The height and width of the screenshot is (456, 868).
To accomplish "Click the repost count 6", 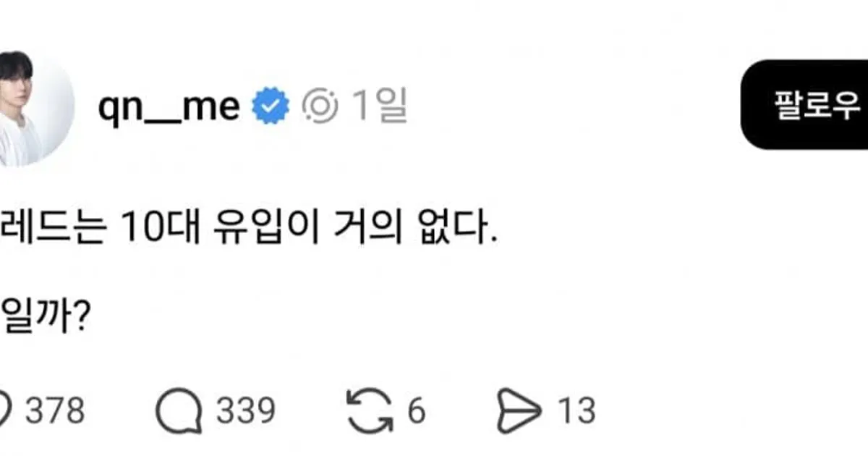I will 416,411.
